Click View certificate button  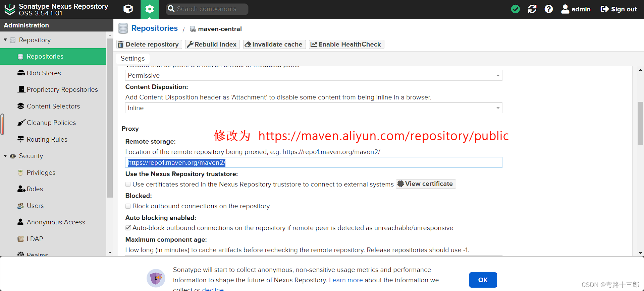click(x=426, y=184)
